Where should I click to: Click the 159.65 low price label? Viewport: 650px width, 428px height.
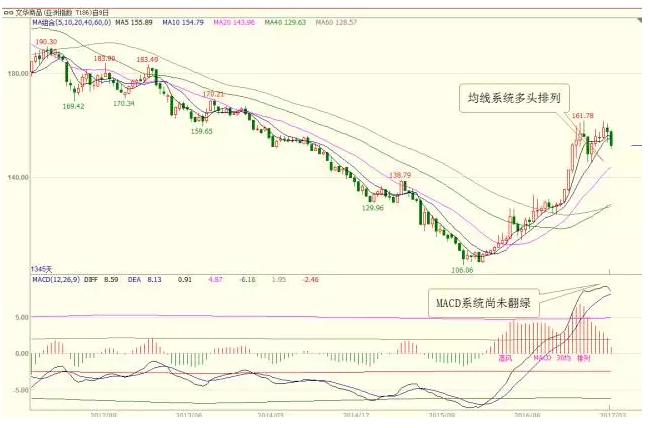point(201,131)
